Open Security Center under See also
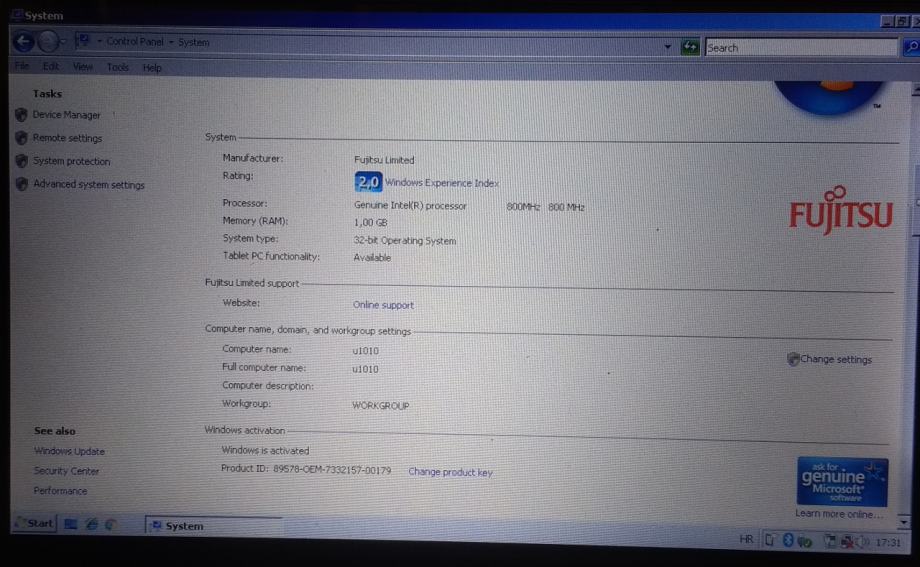This screenshot has height=567, width=920. pos(66,471)
